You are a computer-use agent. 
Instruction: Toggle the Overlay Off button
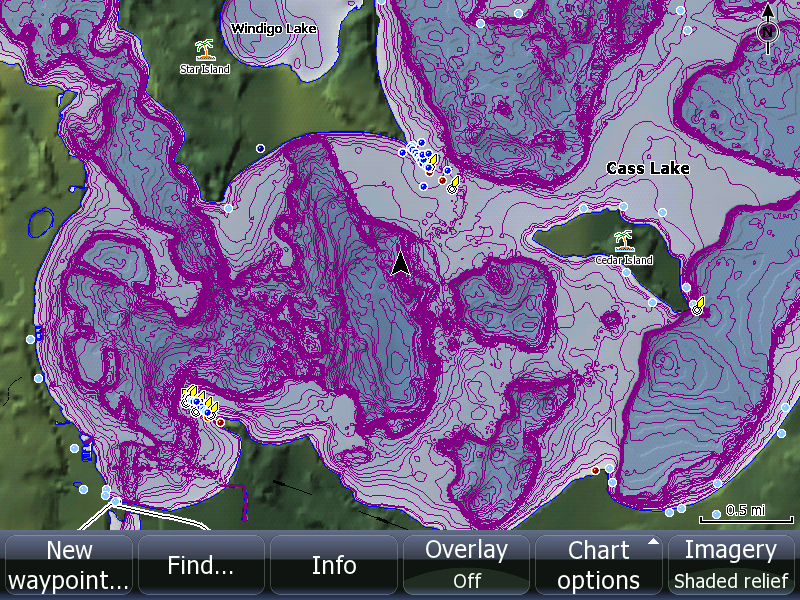tap(466, 565)
